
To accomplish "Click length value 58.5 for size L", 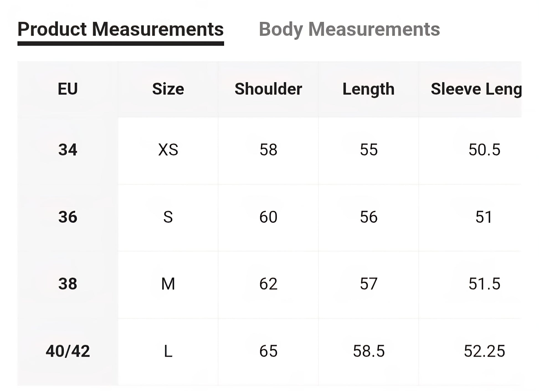I will tap(368, 351).
